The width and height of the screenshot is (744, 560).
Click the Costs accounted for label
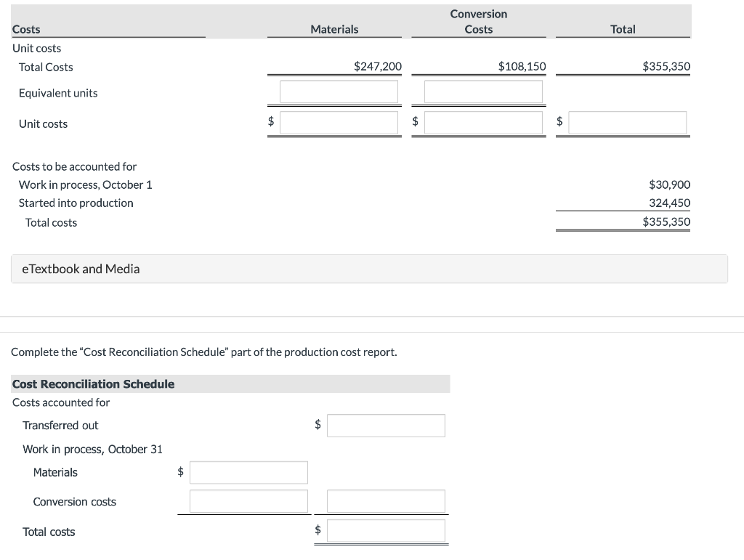coord(61,402)
